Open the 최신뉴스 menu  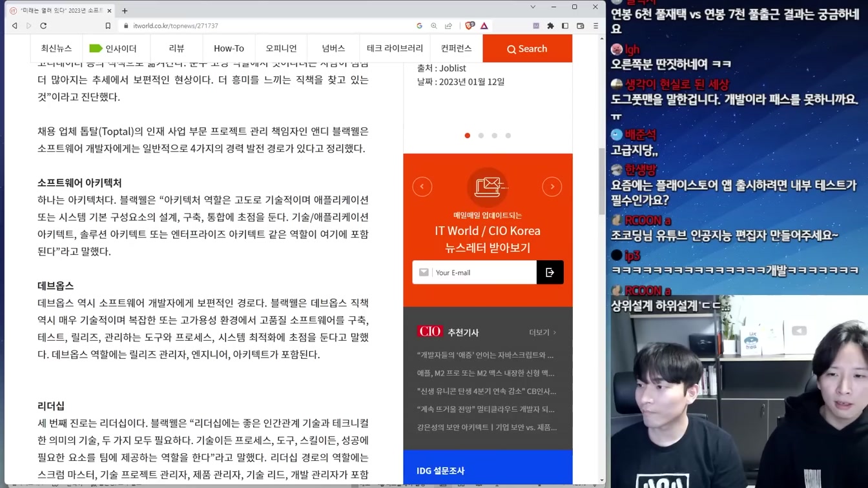(x=56, y=48)
